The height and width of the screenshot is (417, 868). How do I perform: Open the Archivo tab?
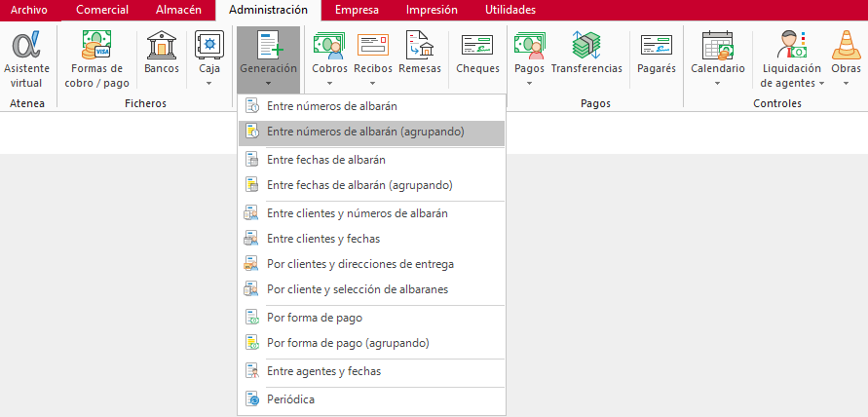(x=29, y=10)
